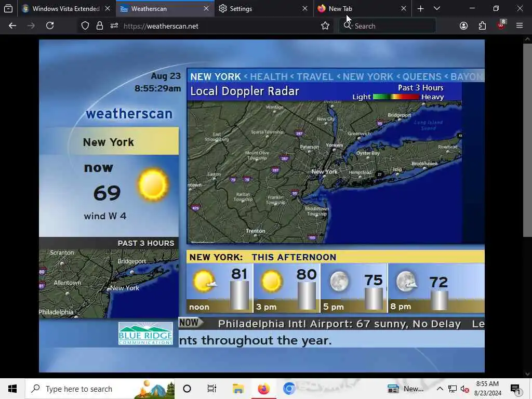
Task: Open the site permissions icon in the address bar
Action: pyautogui.click(x=114, y=26)
